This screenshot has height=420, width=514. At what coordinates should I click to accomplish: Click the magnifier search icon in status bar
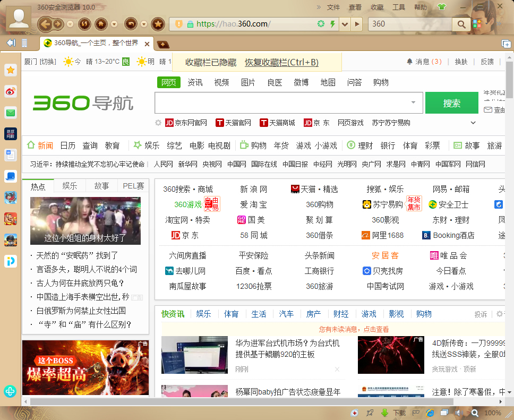click(x=476, y=413)
